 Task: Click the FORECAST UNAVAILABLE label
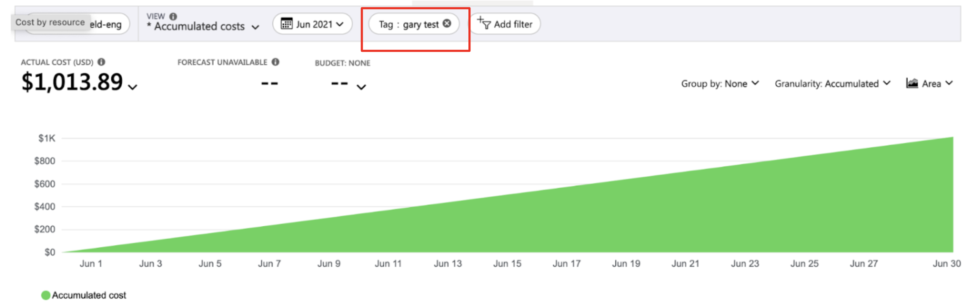[222, 62]
